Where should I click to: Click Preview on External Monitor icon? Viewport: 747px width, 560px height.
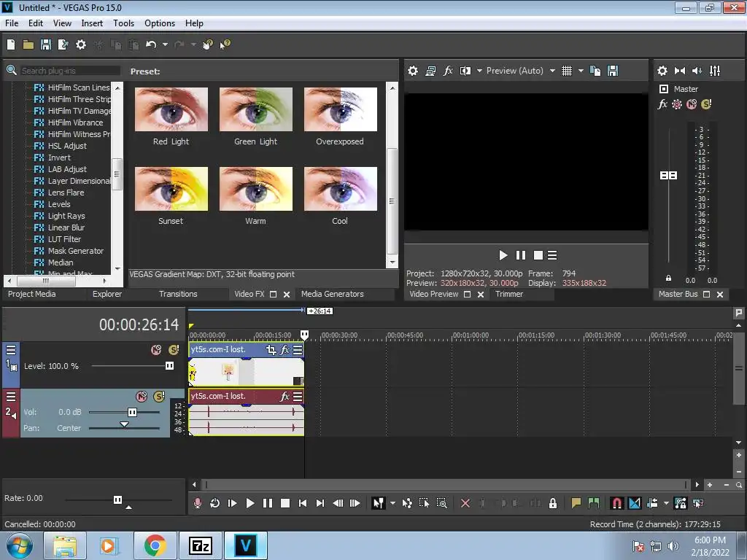tap(430, 71)
